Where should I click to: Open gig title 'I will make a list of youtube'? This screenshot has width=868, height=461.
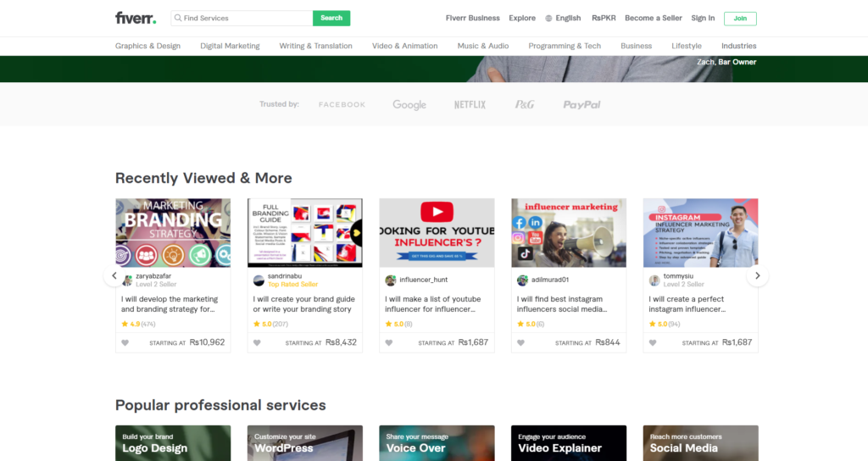(x=433, y=304)
